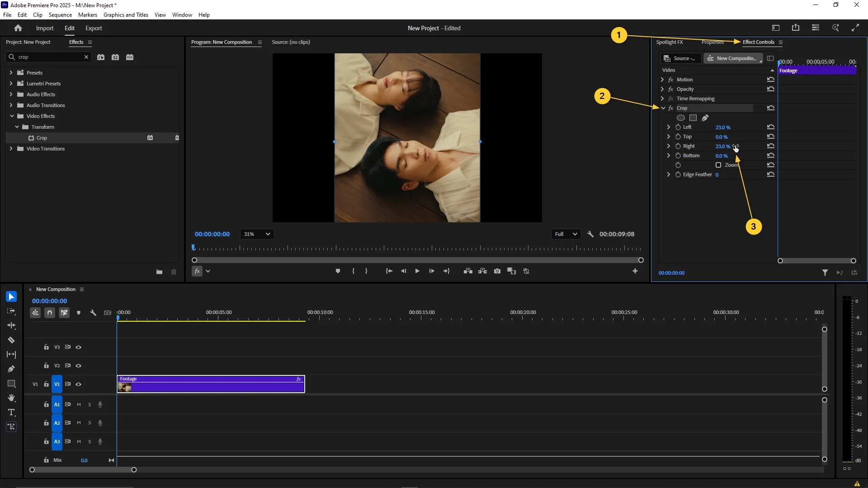868x488 pixels.
Task: Expand Video Transitions folder
Action: 11,149
